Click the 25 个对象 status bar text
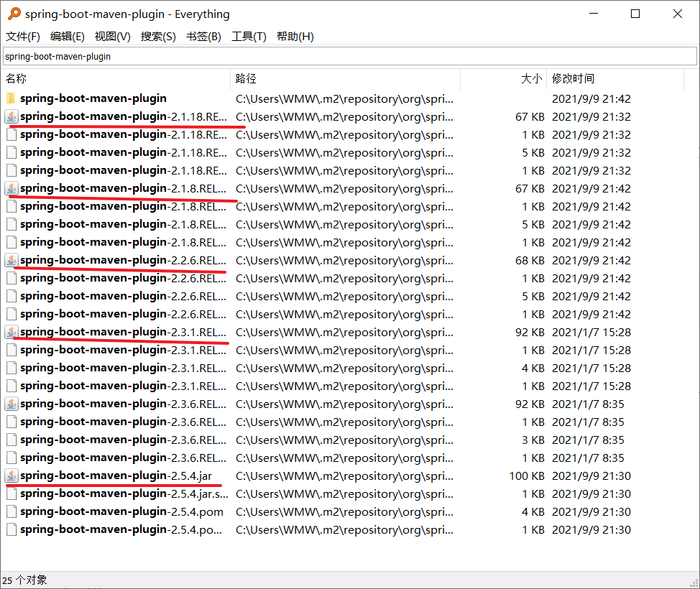700x589 pixels. (x=24, y=580)
